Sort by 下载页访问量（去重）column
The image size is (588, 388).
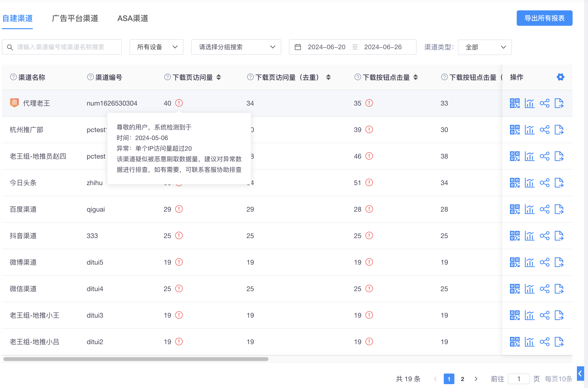click(x=328, y=77)
